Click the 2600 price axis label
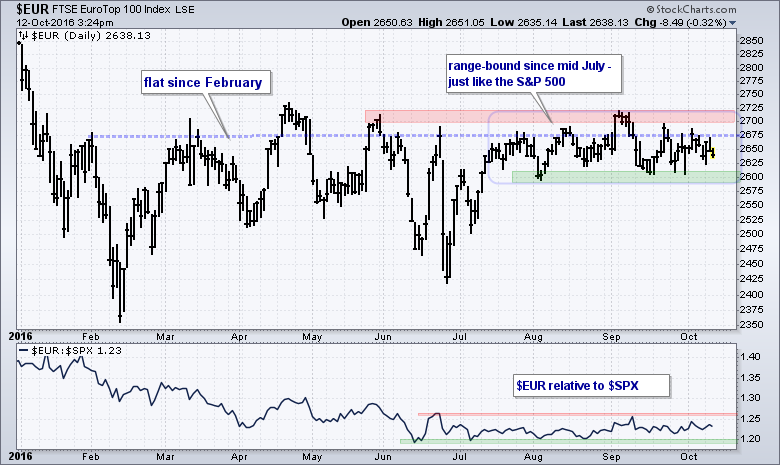The width and height of the screenshot is (780, 465). pyautogui.click(x=751, y=177)
